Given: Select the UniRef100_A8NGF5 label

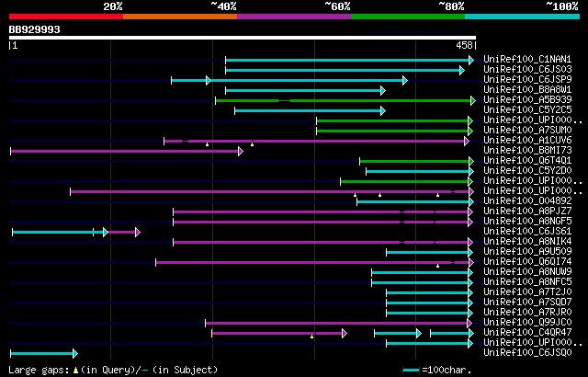Looking at the screenshot, I should click(x=527, y=222).
